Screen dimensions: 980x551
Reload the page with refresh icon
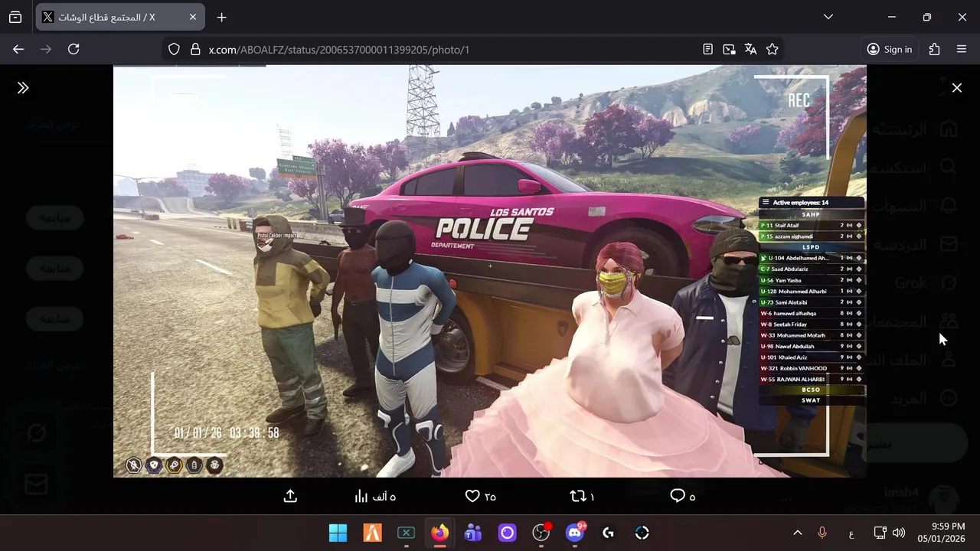[x=73, y=49]
